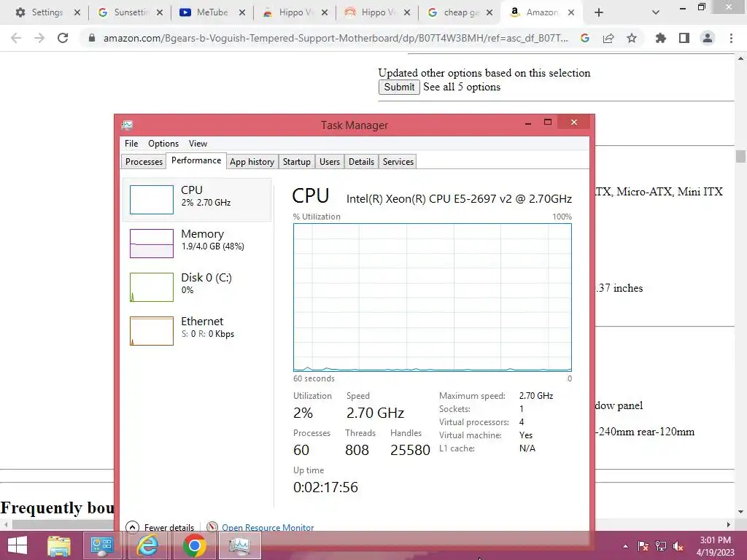The width and height of the screenshot is (747, 560).
Task: Switch to the Details tab
Action: click(x=361, y=162)
